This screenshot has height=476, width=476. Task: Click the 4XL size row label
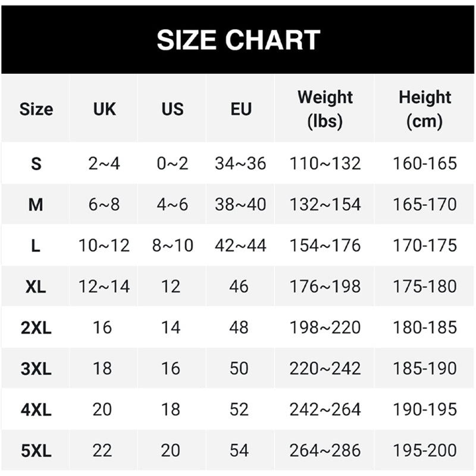coord(36,410)
